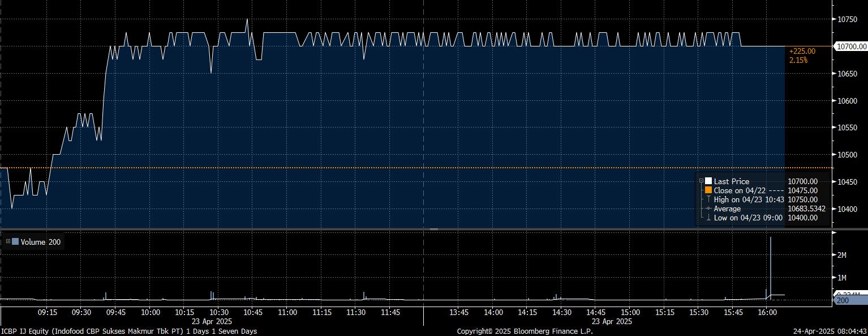This screenshot has height=336, width=868.
Task: Click the 16:00 time axis label
Action: tap(767, 312)
